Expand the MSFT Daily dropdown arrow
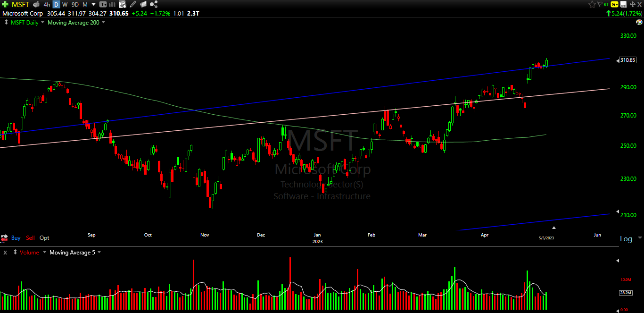Viewport: 644px width, 313px height. (x=42, y=22)
